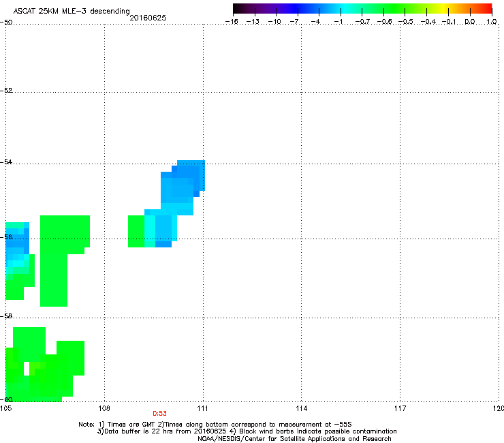Click colorbar label -4

[x=315, y=22]
